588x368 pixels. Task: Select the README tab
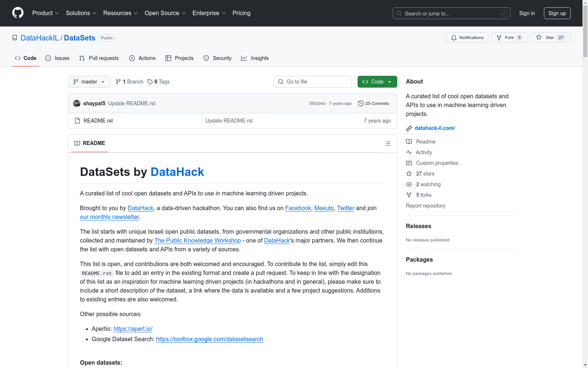tap(90, 143)
